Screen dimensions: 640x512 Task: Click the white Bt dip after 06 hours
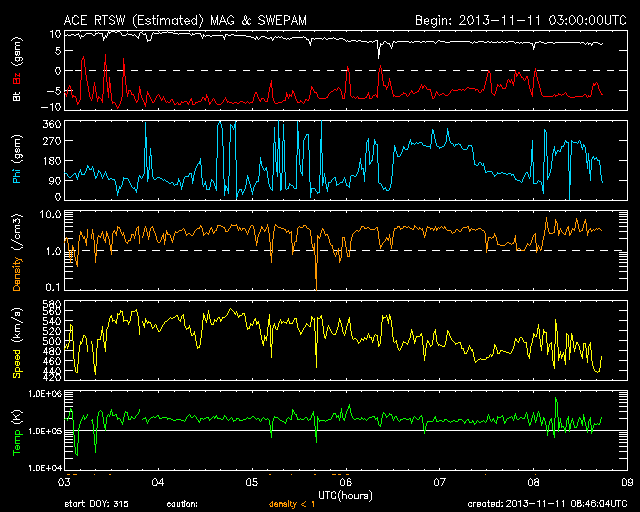379,49
